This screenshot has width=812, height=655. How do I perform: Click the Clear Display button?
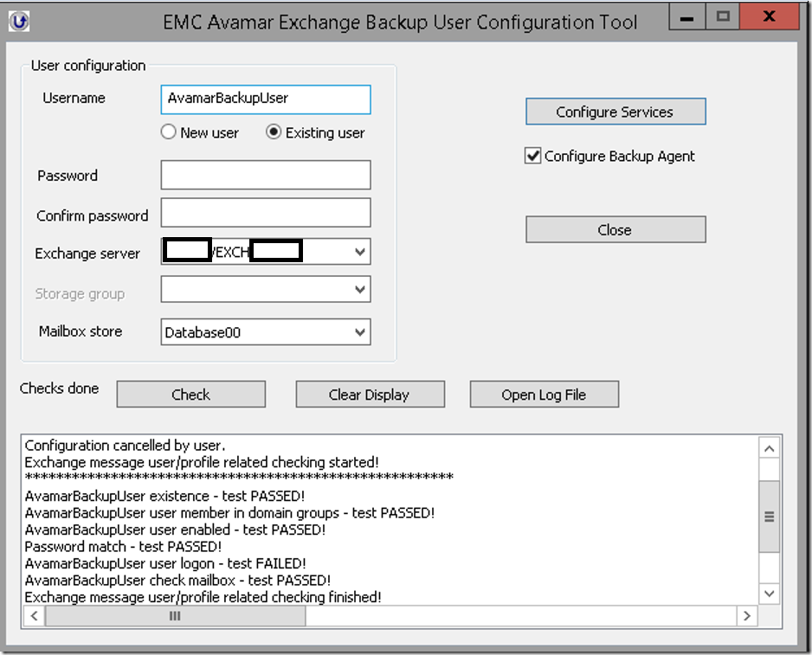[x=371, y=395]
